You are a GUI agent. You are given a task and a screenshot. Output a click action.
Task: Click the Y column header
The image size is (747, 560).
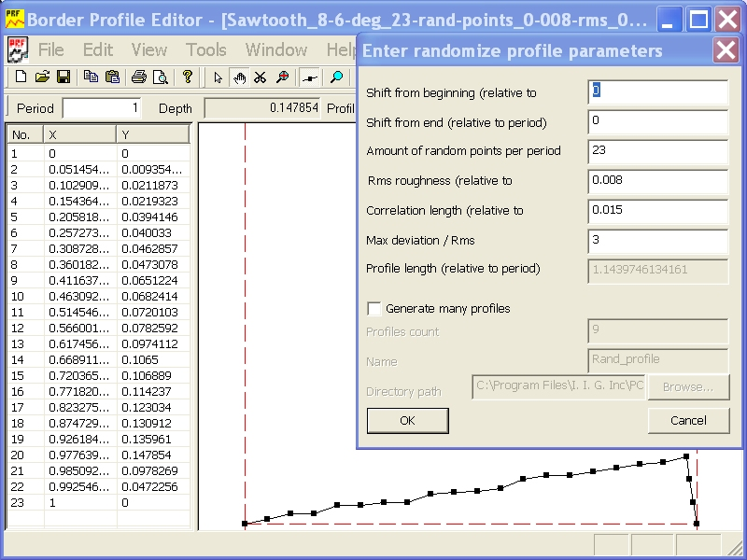click(153, 134)
